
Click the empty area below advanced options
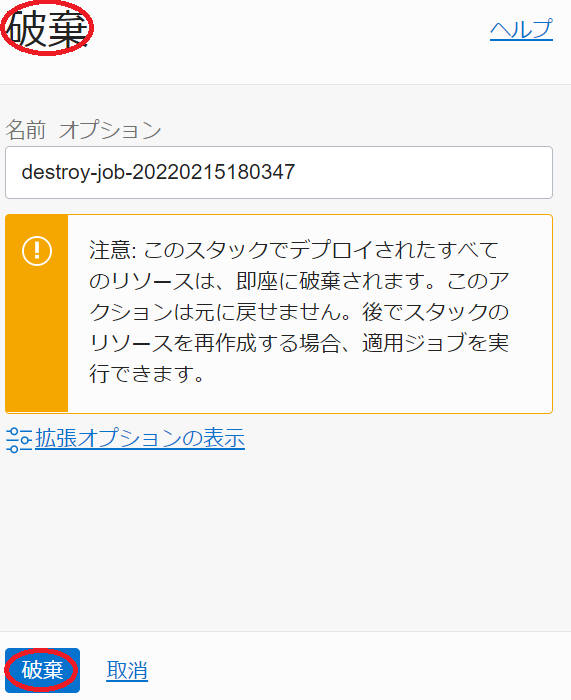click(285, 540)
